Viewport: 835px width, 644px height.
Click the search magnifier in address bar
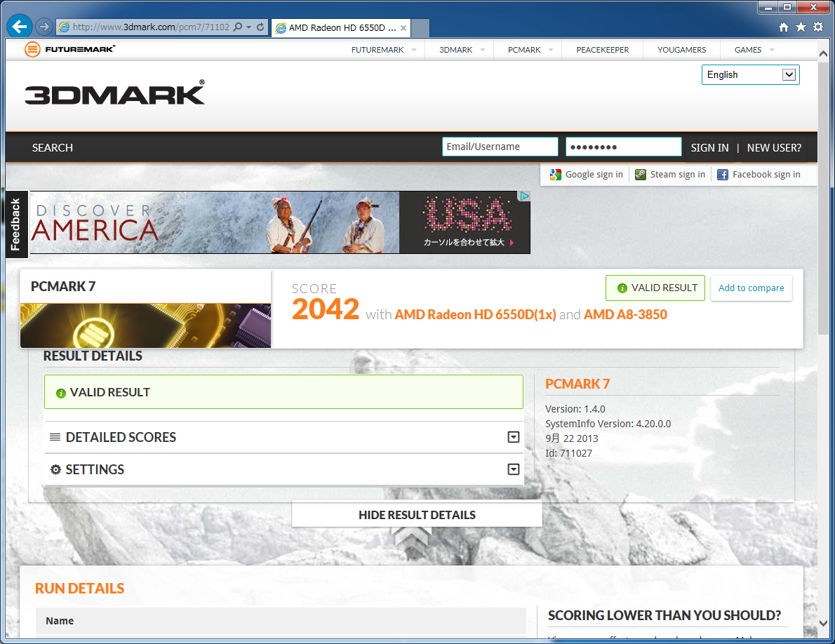238,27
